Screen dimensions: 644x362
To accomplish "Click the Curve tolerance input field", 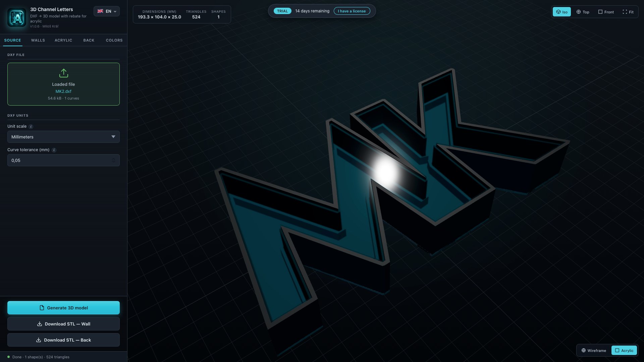I will 63,160.
